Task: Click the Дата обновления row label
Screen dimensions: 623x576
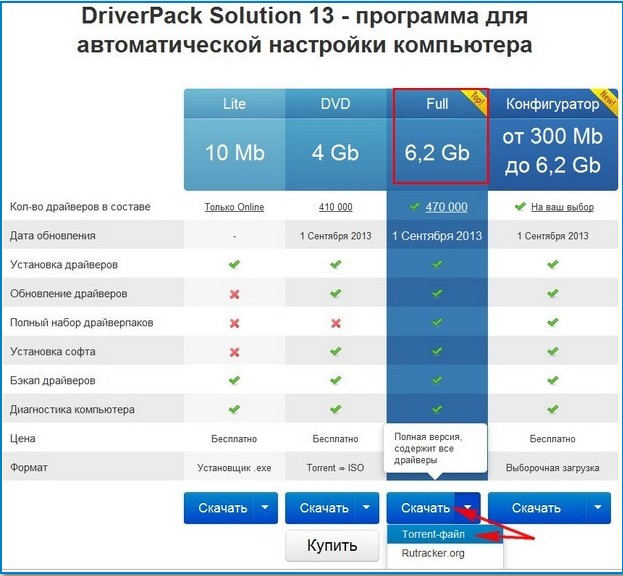Action: click(52, 236)
